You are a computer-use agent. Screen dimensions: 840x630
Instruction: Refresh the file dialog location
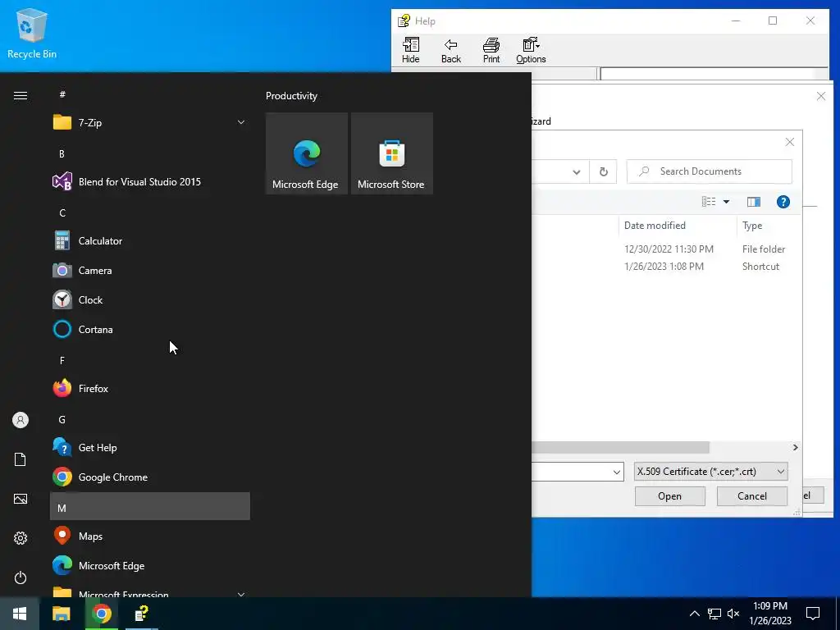click(603, 172)
